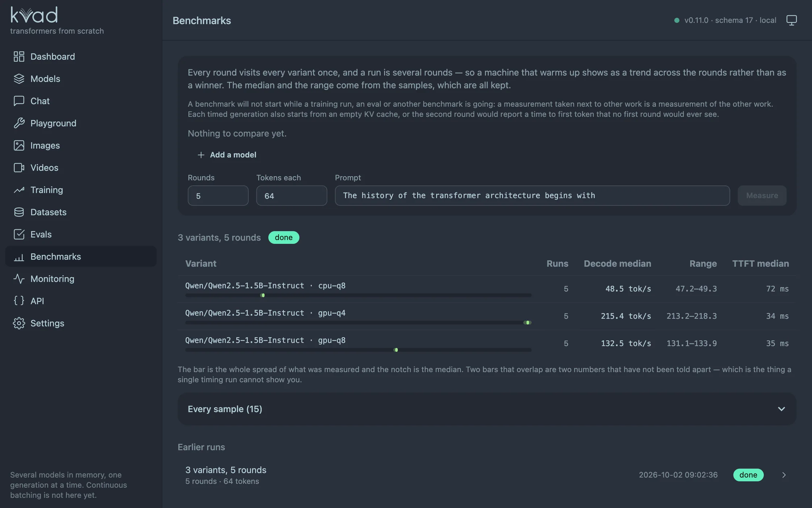Screen dimensions: 812x508
Task: Select the Qwen2.5-1.5B-Instruct cpu-q8 row name
Action: click(265, 286)
